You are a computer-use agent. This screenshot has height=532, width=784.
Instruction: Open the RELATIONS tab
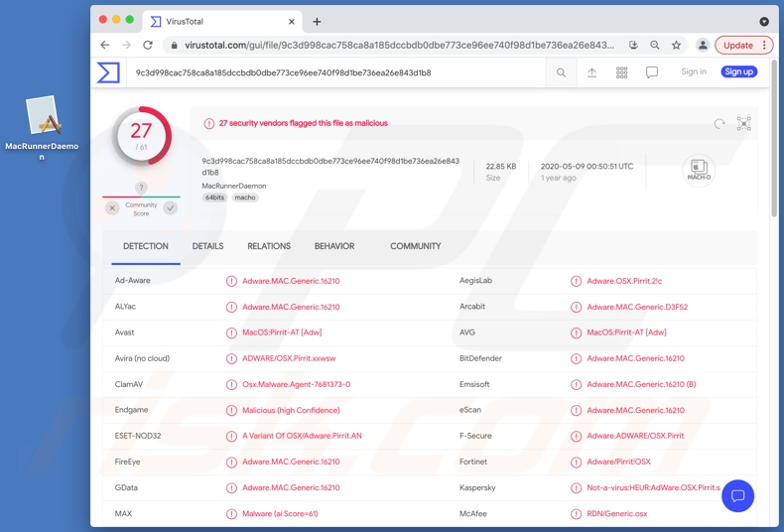[x=269, y=246]
